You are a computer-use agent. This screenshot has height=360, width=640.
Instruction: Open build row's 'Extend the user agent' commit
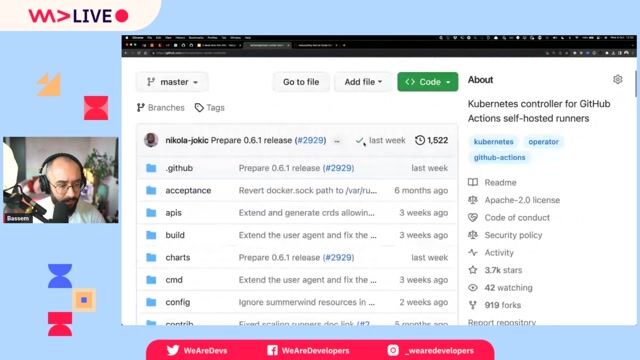coord(307,236)
